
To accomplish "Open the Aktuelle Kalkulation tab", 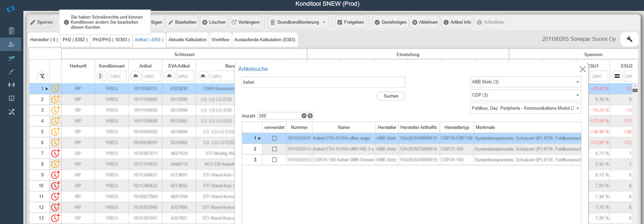I will pyautogui.click(x=187, y=40).
